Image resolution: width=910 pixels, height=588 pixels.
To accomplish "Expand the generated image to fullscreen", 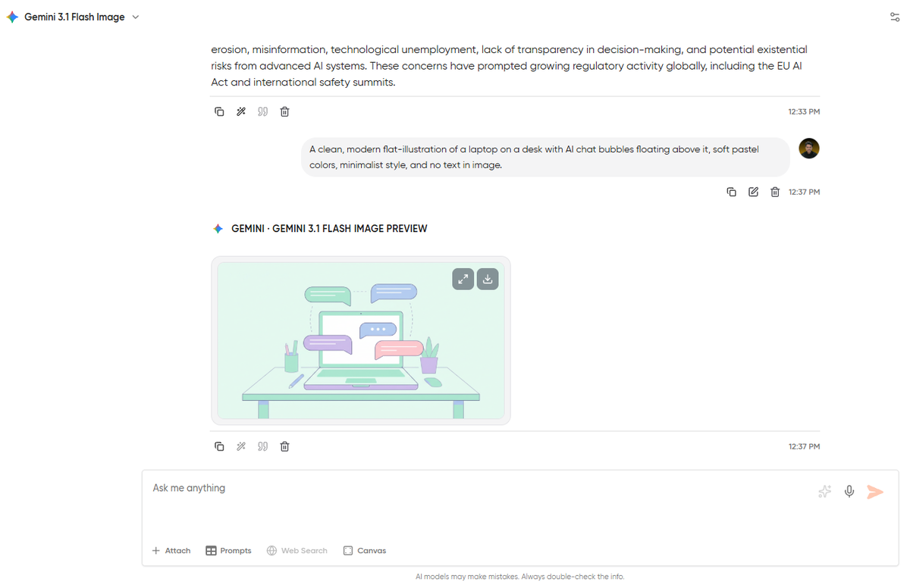I will (463, 279).
